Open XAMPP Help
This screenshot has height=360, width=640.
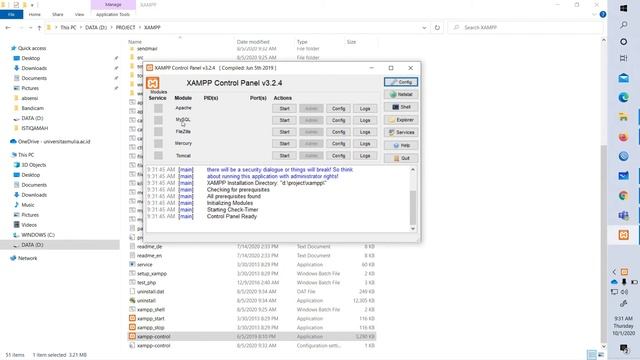click(401, 145)
